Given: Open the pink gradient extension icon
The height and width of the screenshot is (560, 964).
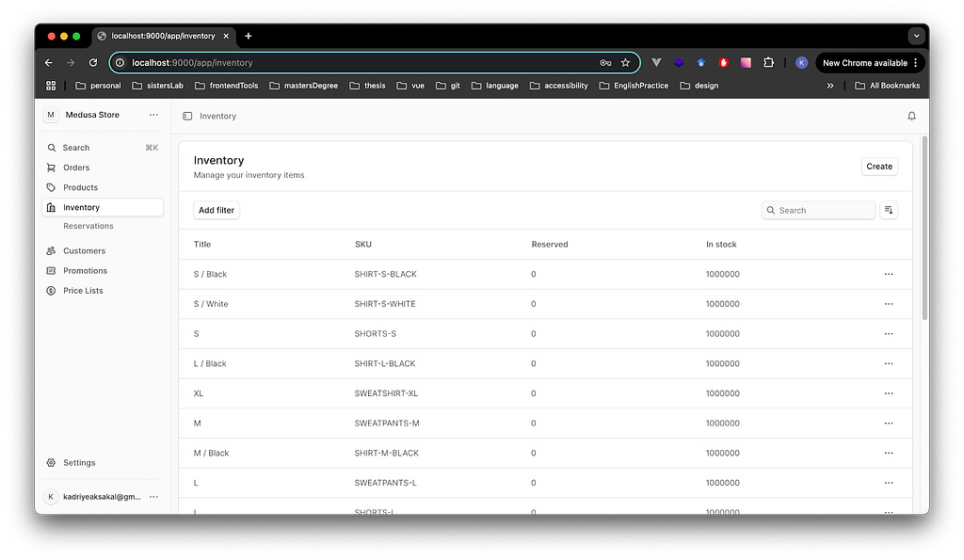Looking at the screenshot, I should [746, 63].
